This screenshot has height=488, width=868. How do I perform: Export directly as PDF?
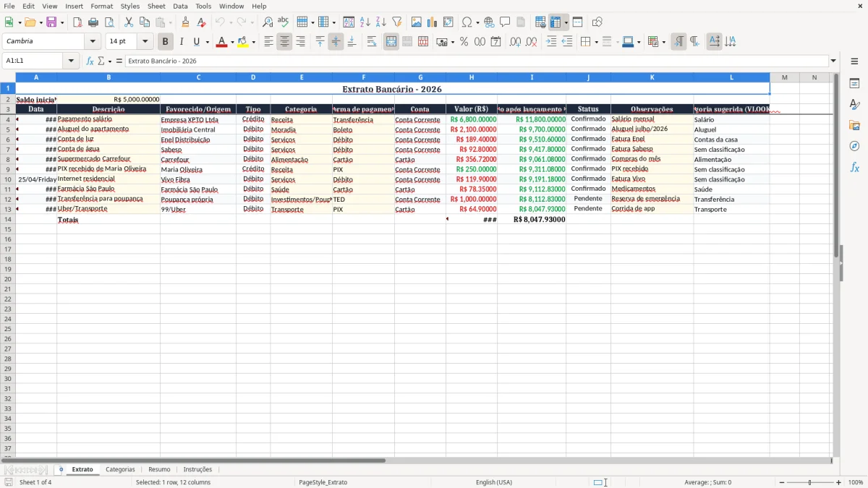(77, 22)
